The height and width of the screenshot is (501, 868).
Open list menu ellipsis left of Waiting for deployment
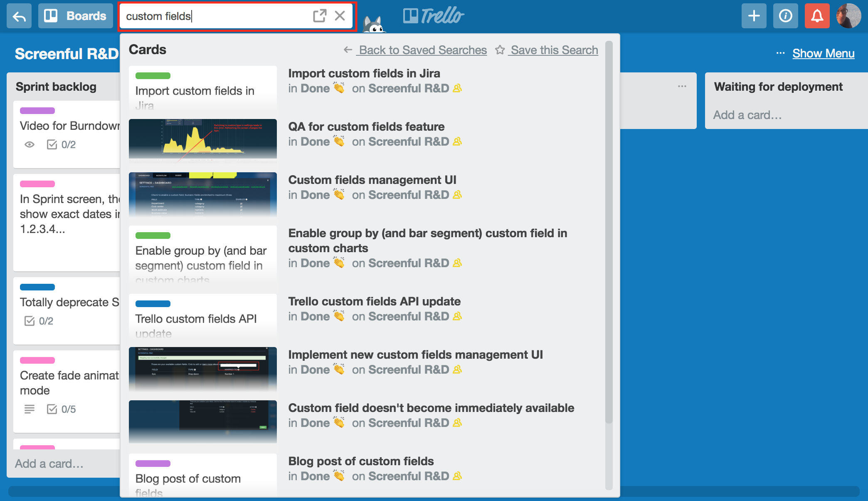pyautogui.click(x=682, y=87)
